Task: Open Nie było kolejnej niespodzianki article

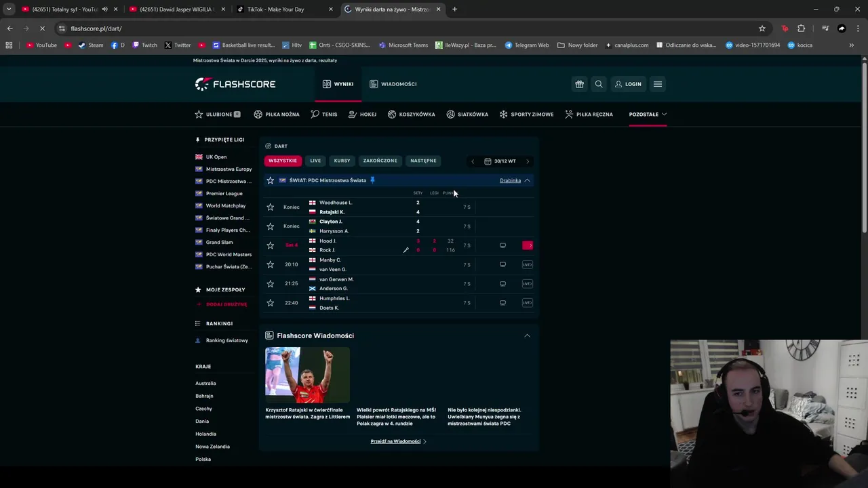Action: (485, 417)
